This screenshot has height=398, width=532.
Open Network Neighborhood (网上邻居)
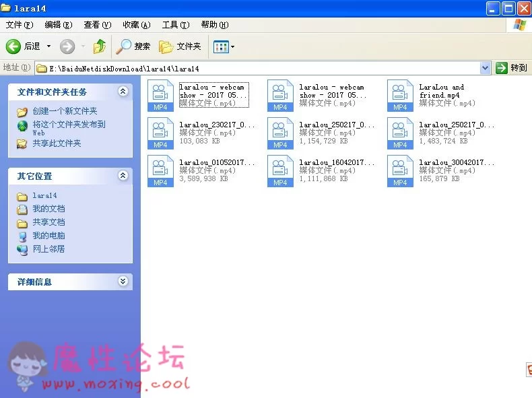[48, 249]
